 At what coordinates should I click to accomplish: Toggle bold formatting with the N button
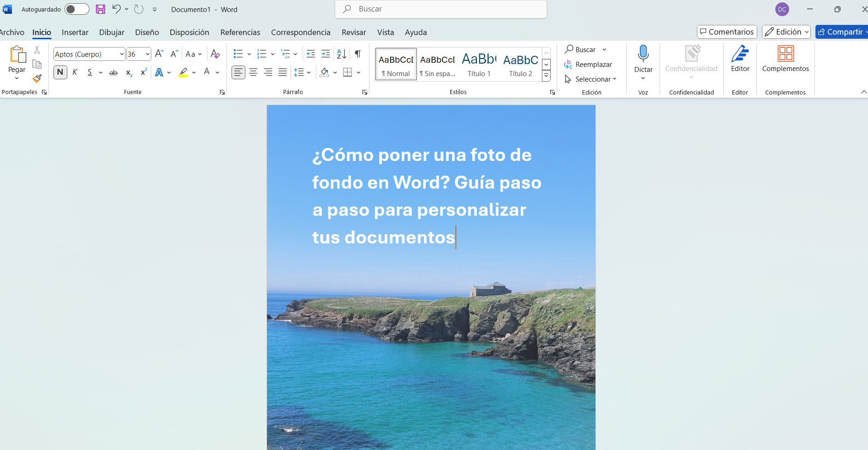click(60, 72)
